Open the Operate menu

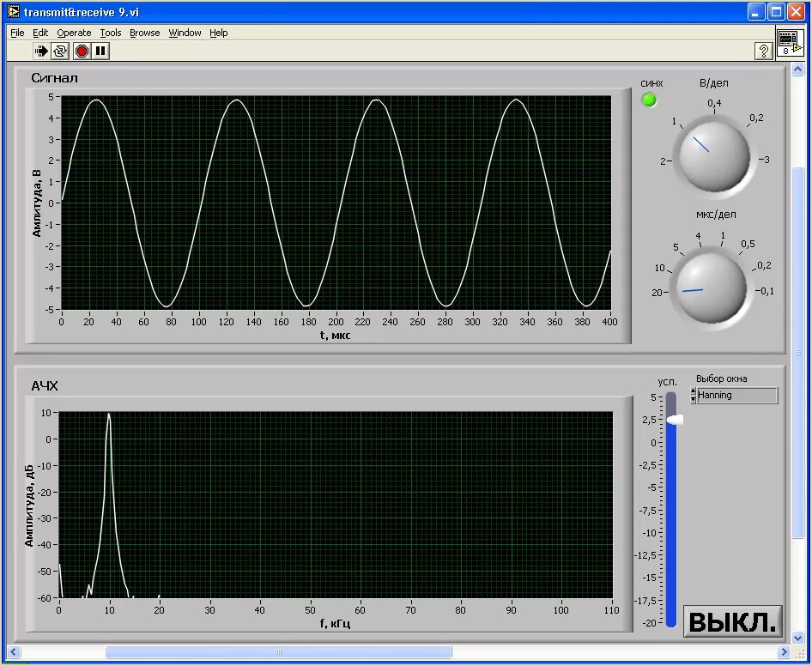(73, 33)
